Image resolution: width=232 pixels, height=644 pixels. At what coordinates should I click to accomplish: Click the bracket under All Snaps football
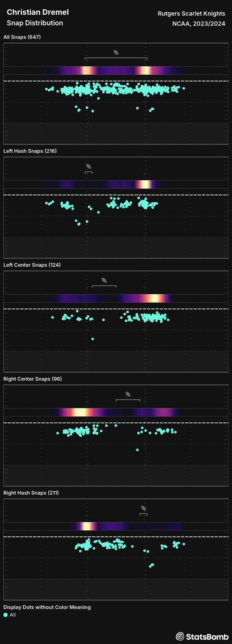pos(116,58)
